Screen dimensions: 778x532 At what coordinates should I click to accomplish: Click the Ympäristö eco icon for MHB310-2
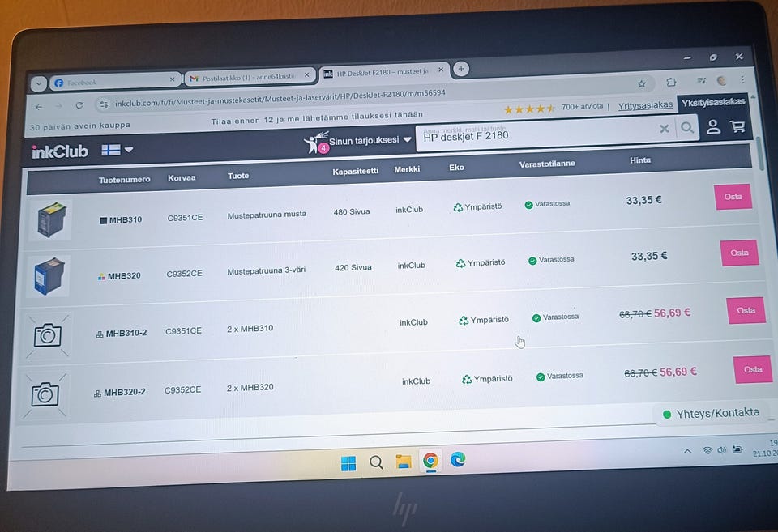click(x=464, y=321)
